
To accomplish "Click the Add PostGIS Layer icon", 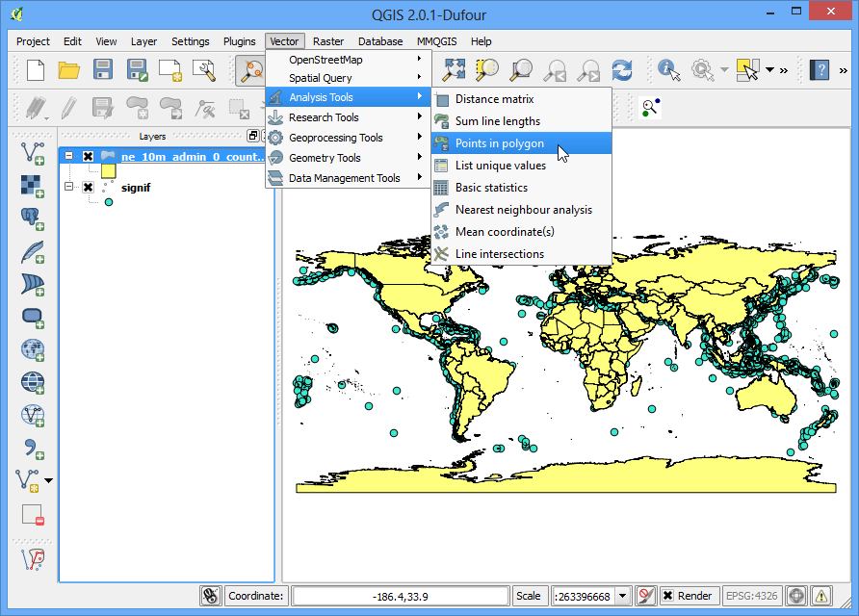I will (x=33, y=219).
